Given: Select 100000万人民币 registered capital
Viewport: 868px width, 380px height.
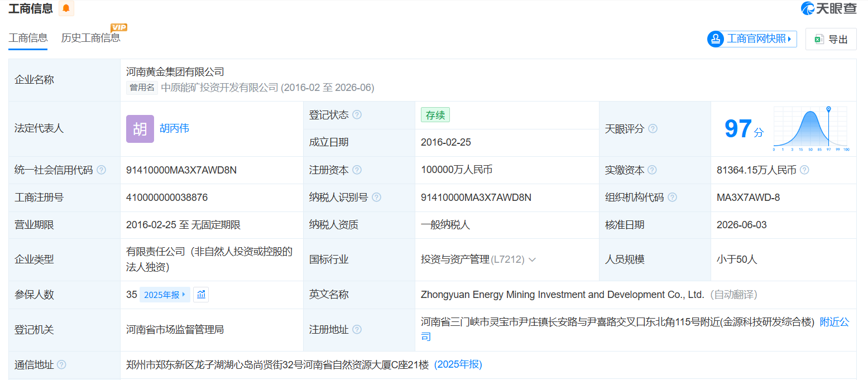Looking at the screenshot, I should [457, 170].
